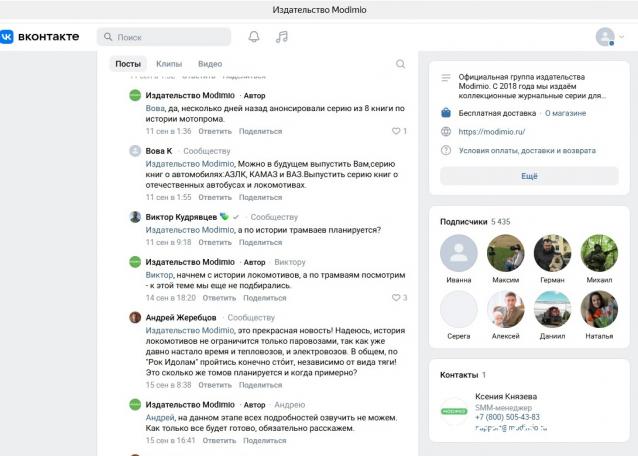
Task: Open Вова К avatar
Action: click(x=135, y=151)
